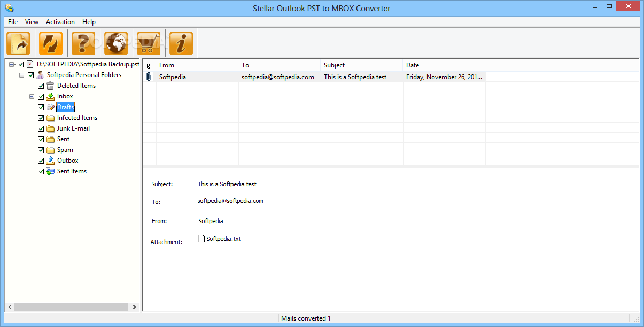
Task: Click the folder tree scroll right arrow
Action: coord(134,307)
